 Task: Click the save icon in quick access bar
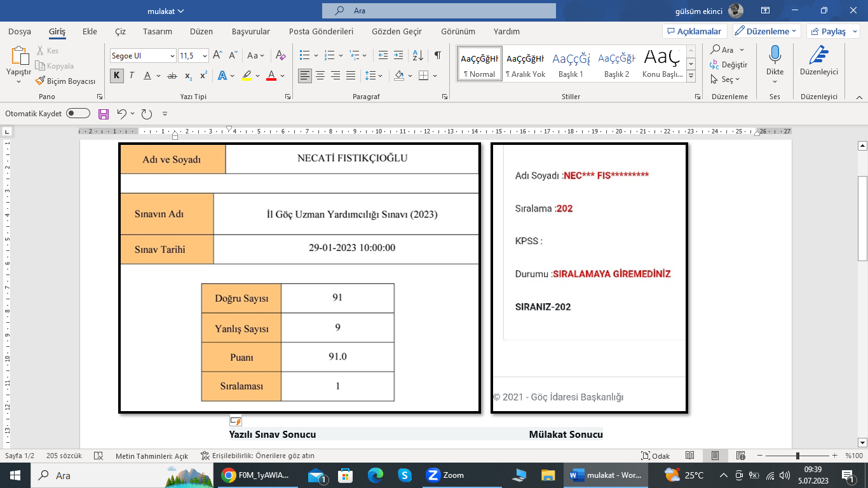click(x=104, y=114)
